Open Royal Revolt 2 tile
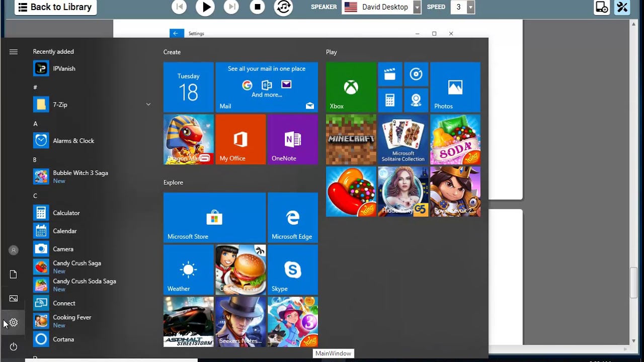Image resolution: width=644 pixels, height=362 pixels. (455, 192)
